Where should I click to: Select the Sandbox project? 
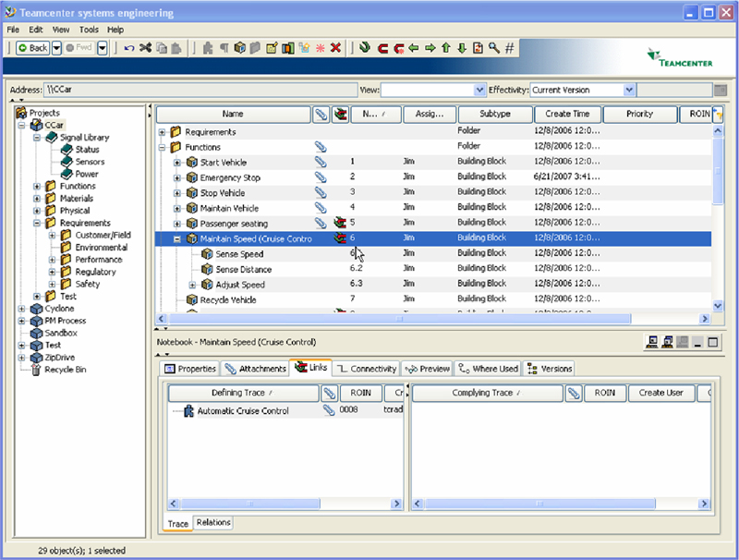pos(61,333)
